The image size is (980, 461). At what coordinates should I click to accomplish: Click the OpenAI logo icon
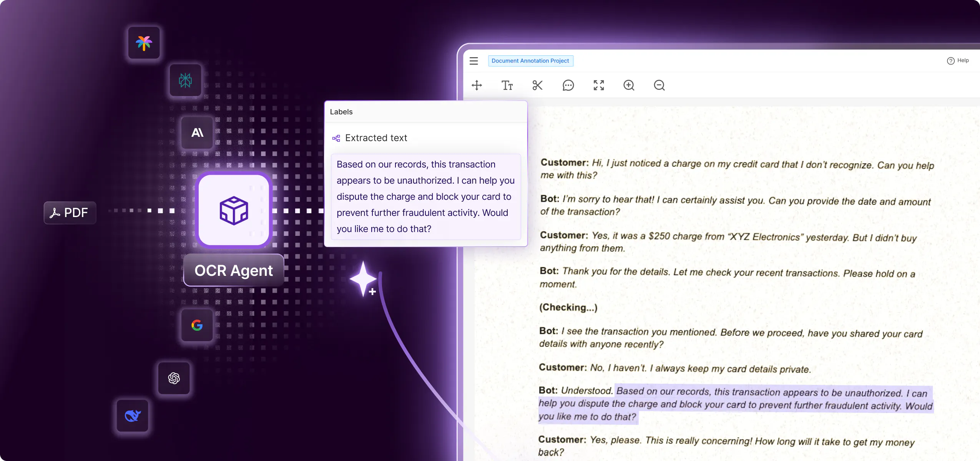[174, 378]
